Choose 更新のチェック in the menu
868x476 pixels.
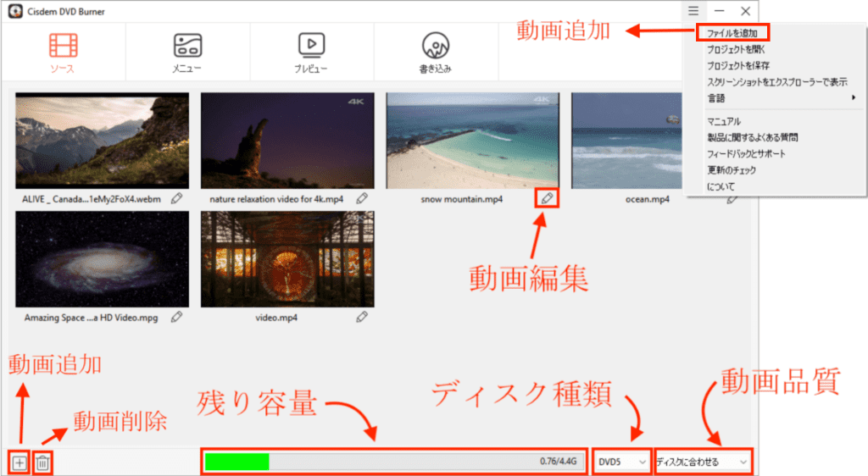732,169
